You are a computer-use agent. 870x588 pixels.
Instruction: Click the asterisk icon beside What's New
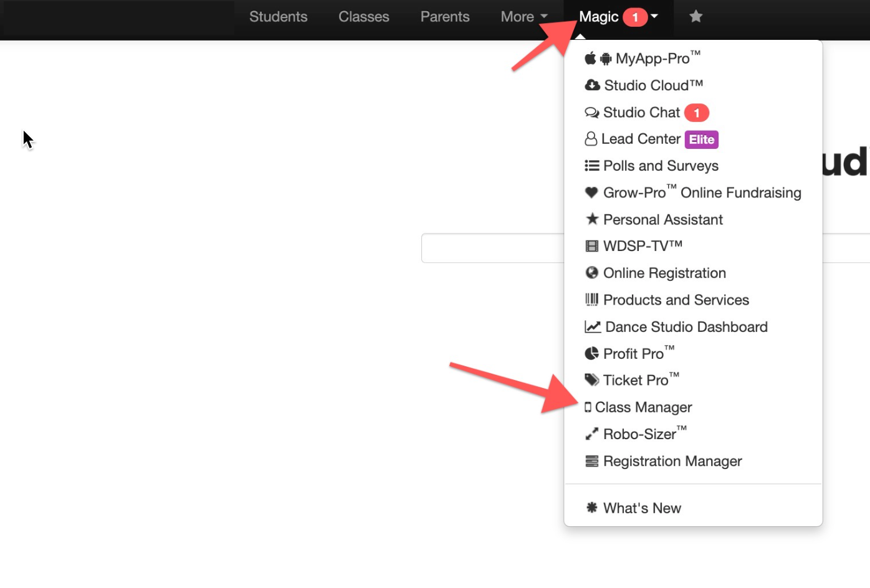coord(592,508)
